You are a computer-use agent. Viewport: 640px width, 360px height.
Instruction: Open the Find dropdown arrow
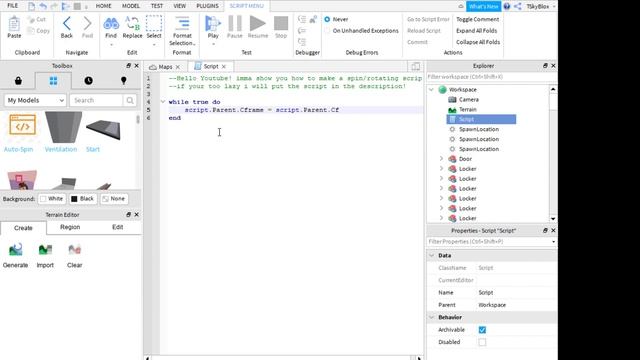click(x=111, y=44)
